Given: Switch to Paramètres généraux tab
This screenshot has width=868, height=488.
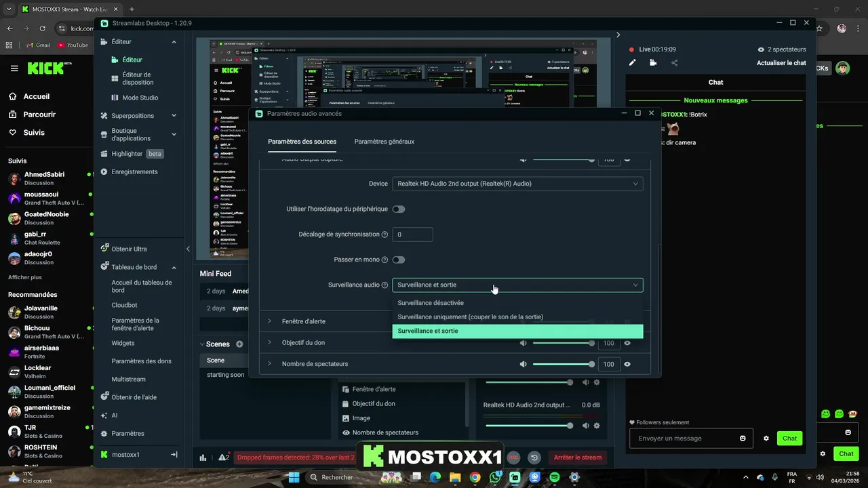Looking at the screenshot, I should tap(384, 142).
